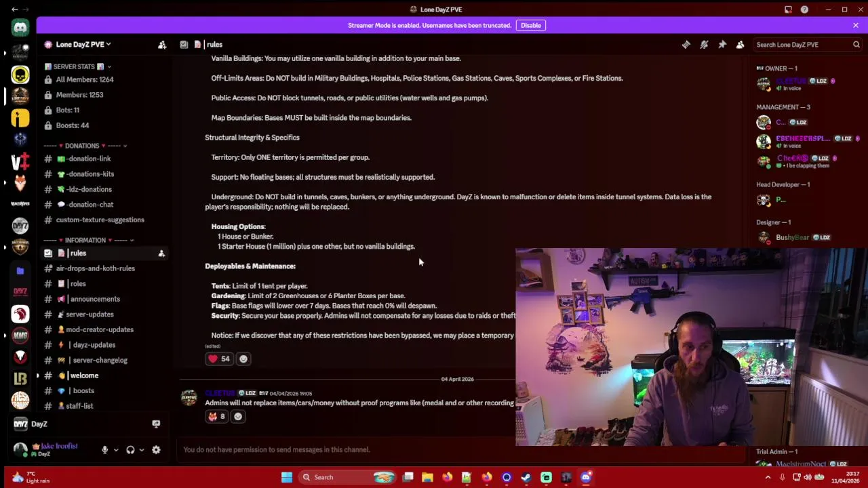Screen dimensions: 868x488
Task: Click search magnifier icon
Action: (856, 45)
